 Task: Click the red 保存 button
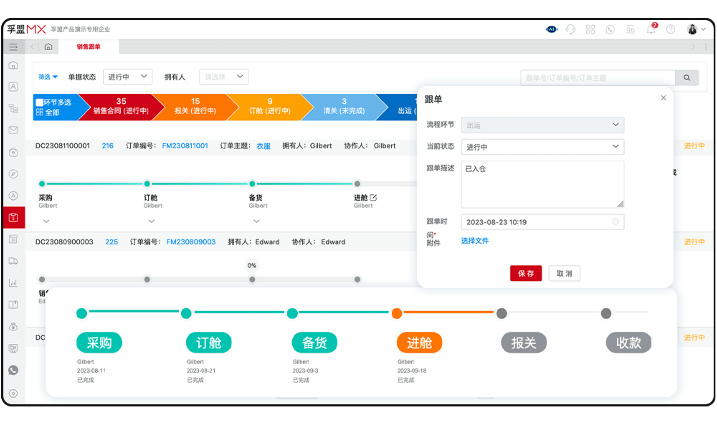525,273
